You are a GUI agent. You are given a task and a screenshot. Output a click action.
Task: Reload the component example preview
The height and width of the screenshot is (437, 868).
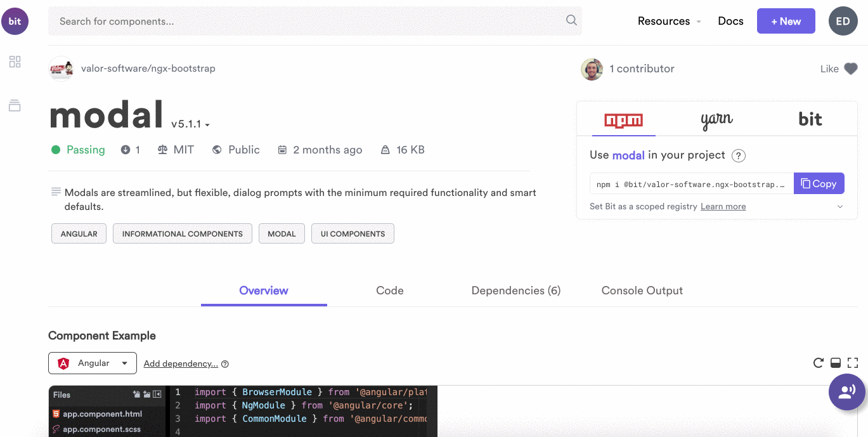point(819,363)
